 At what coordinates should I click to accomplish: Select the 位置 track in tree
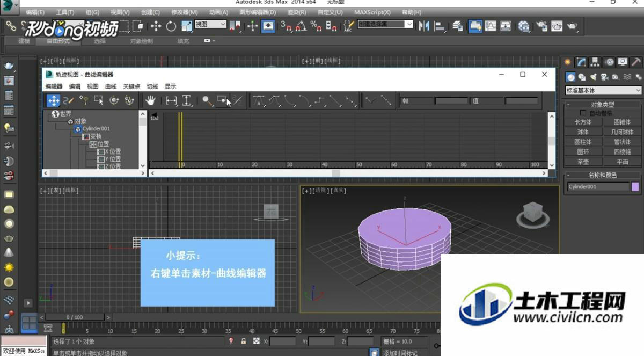point(99,144)
